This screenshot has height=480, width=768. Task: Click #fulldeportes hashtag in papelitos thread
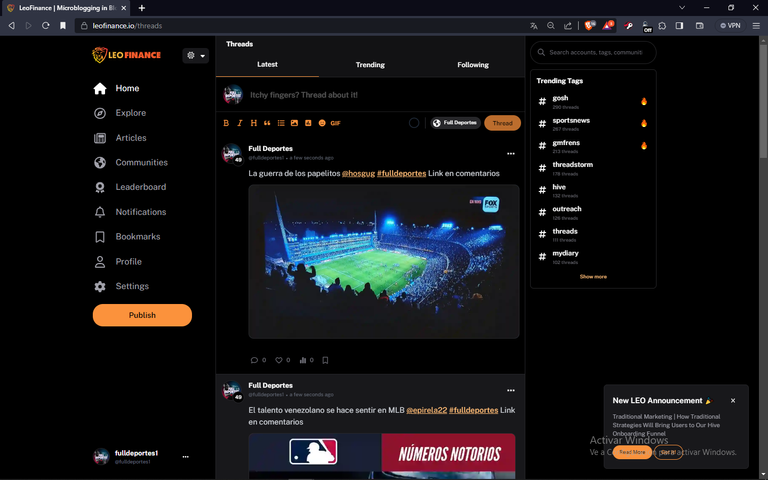click(402, 173)
